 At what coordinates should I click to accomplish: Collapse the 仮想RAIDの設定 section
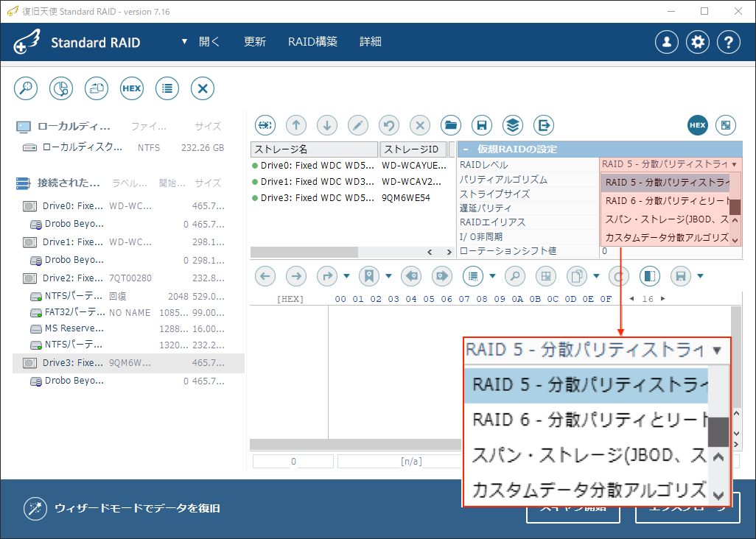pyautogui.click(x=466, y=149)
